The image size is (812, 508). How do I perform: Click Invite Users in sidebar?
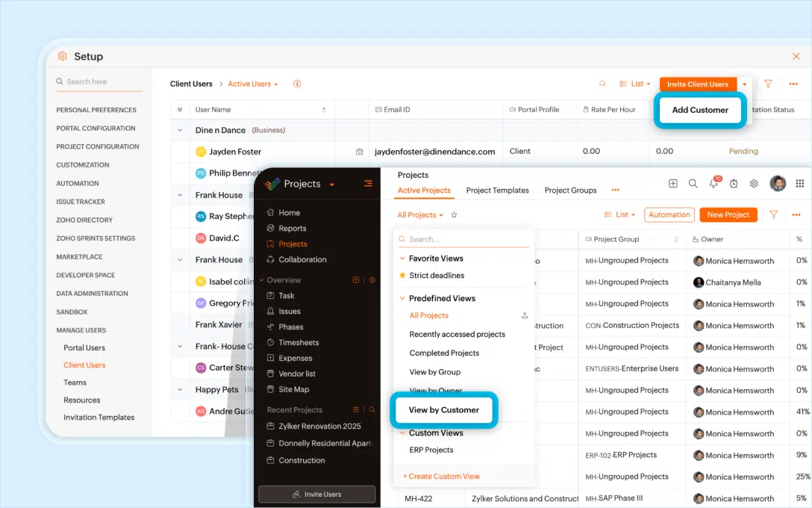(x=317, y=494)
